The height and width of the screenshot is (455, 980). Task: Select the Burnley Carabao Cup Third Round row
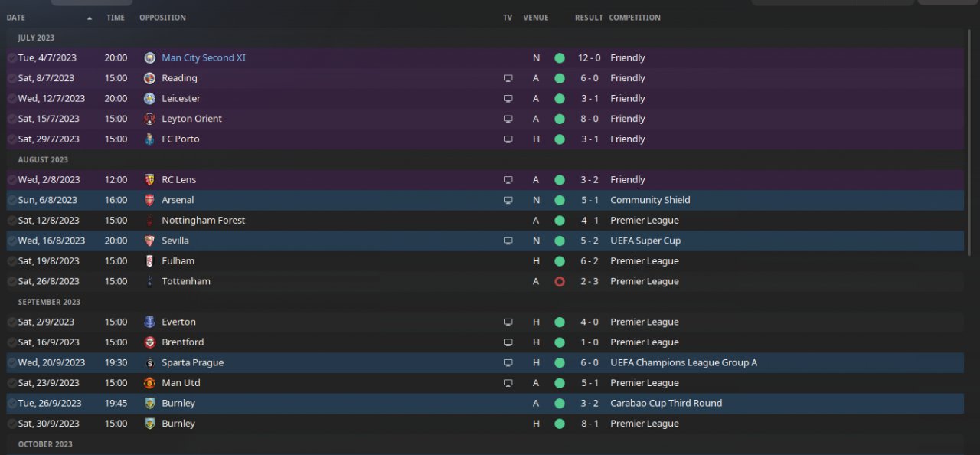tap(383, 404)
